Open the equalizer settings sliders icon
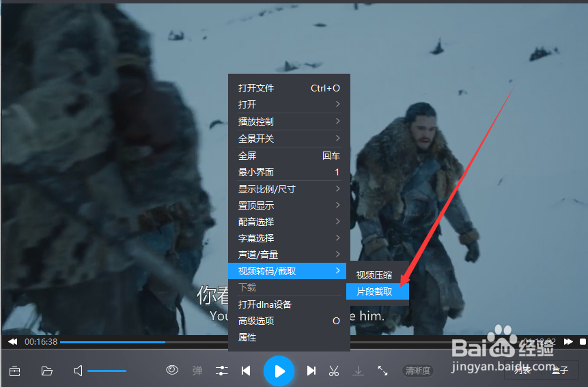 (x=222, y=371)
